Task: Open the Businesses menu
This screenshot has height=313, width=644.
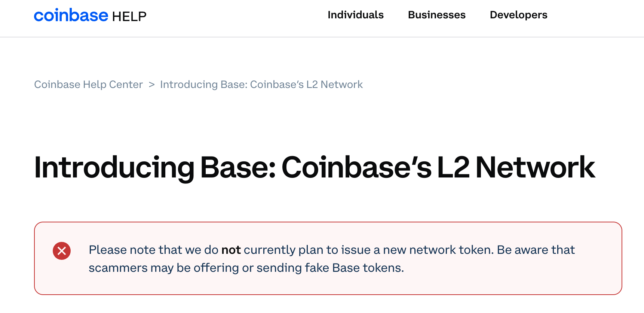Action: (436, 15)
